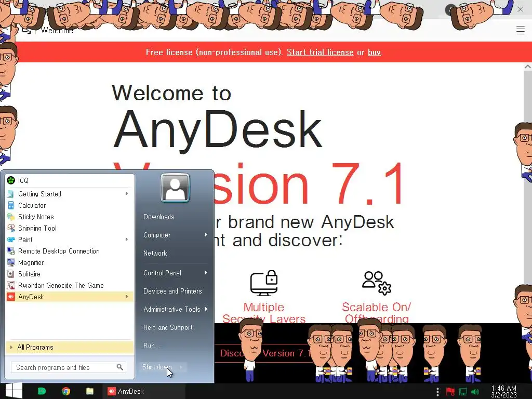
Task: Expand the Computer submenu arrow
Action: tap(206, 235)
